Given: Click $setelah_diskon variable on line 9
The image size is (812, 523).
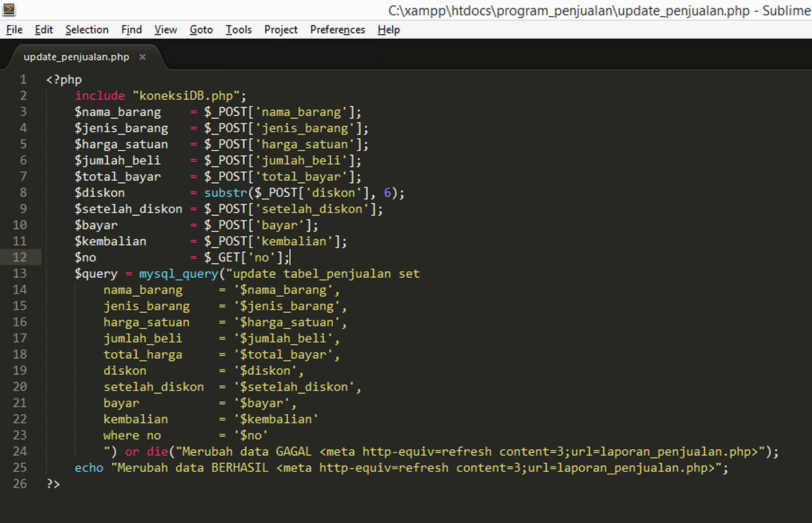Looking at the screenshot, I should pos(128,209).
